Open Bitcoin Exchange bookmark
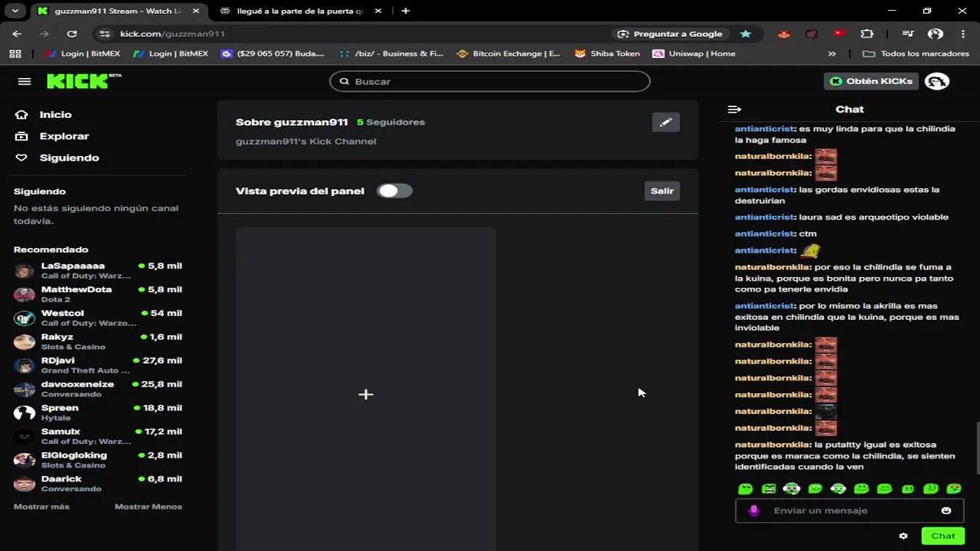 [509, 54]
